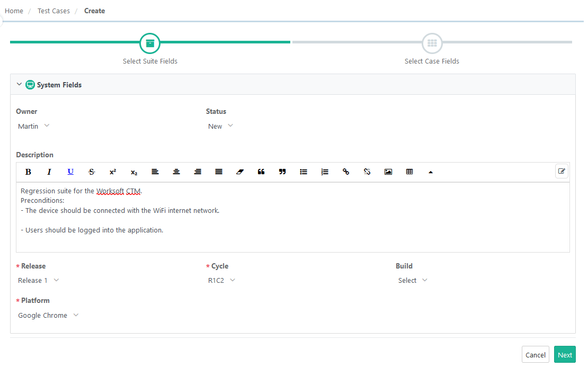Click the Next button
Image resolution: width=588 pixels, height=367 pixels.
[x=565, y=355]
